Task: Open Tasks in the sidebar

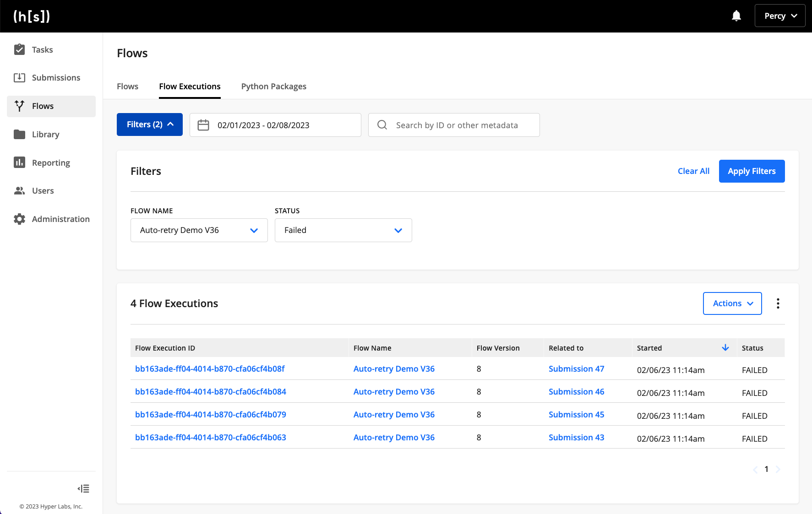Action: point(51,49)
